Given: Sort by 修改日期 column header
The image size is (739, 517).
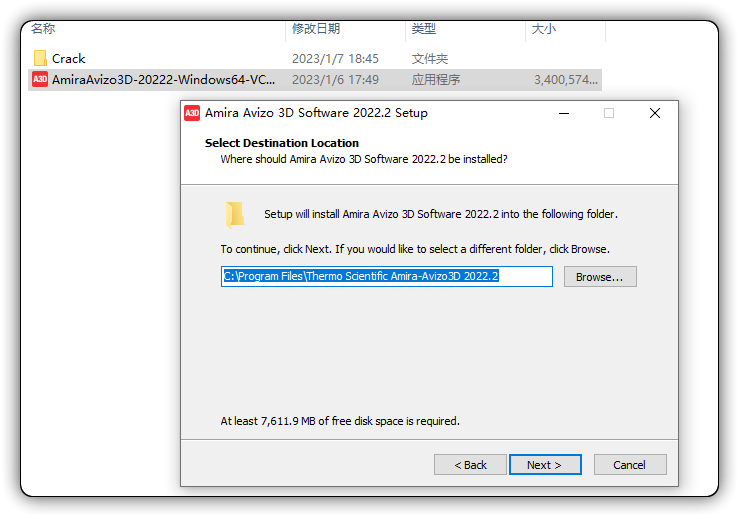Looking at the screenshot, I should 316,29.
